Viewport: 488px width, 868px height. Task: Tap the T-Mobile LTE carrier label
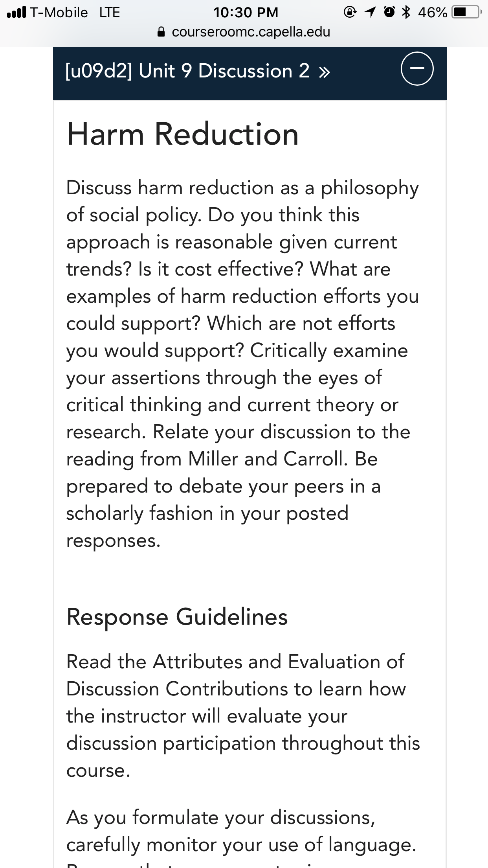(x=75, y=13)
